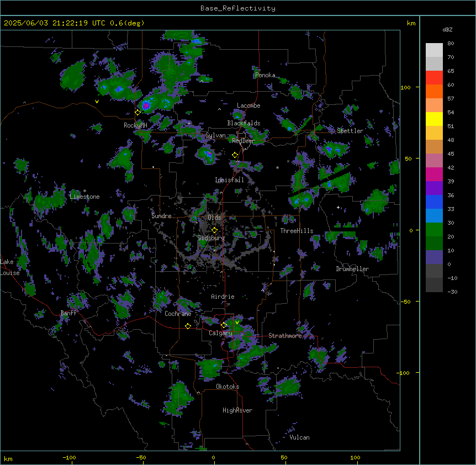
Task: Click the yellow diamond marker beside RockyMH
Action: pos(137,112)
